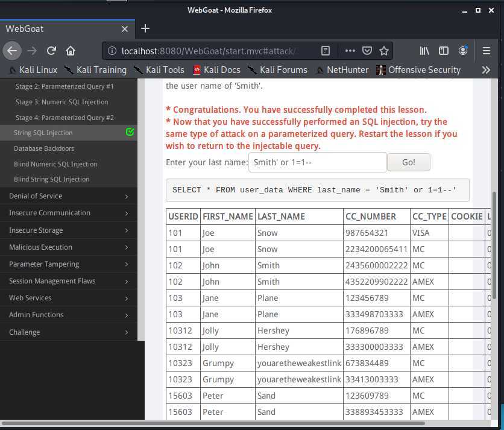
Task: Reload the current page
Action: coord(51,51)
